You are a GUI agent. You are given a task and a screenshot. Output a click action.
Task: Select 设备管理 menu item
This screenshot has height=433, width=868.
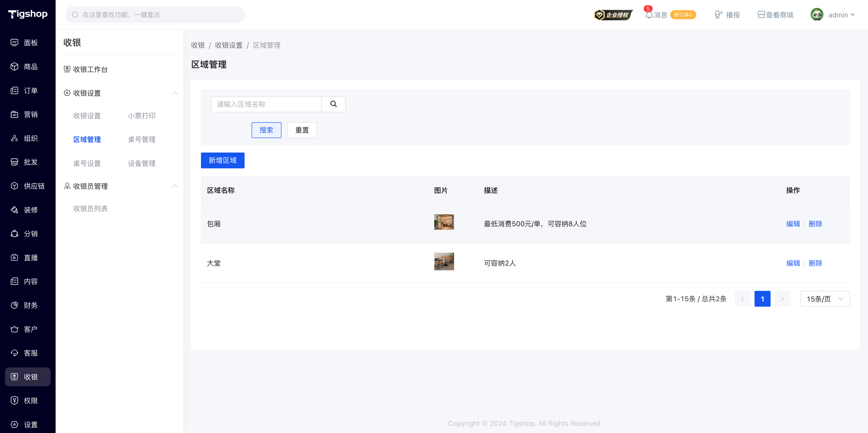[x=142, y=163]
